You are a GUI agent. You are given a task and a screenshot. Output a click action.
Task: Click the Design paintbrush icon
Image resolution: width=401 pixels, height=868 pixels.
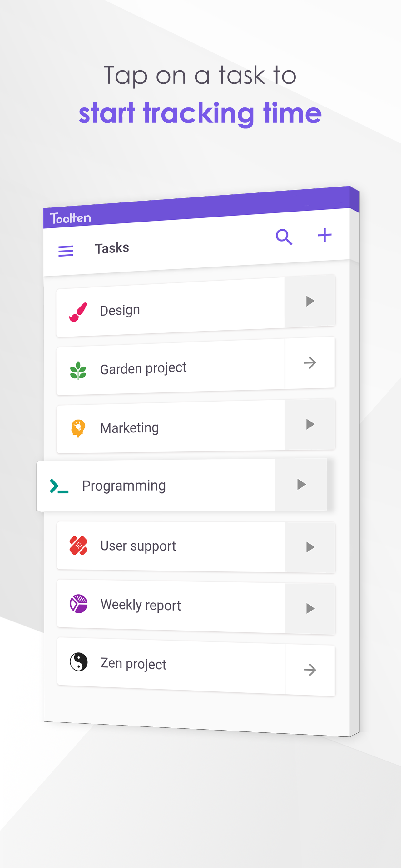click(78, 312)
